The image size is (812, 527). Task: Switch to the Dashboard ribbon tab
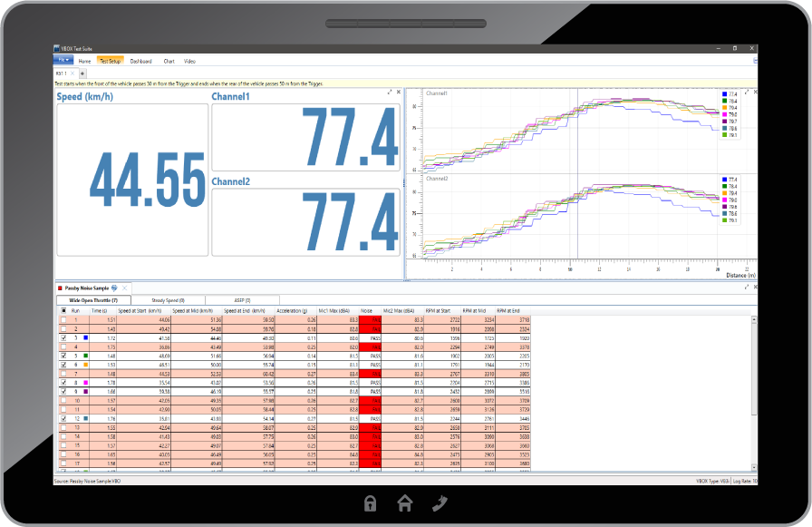[140, 61]
